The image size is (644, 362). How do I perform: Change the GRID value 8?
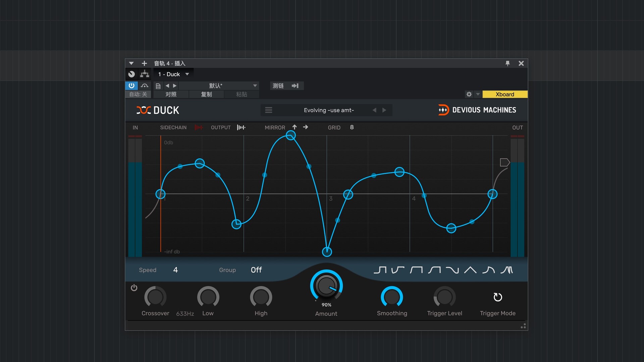pyautogui.click(x=352, y=127)
